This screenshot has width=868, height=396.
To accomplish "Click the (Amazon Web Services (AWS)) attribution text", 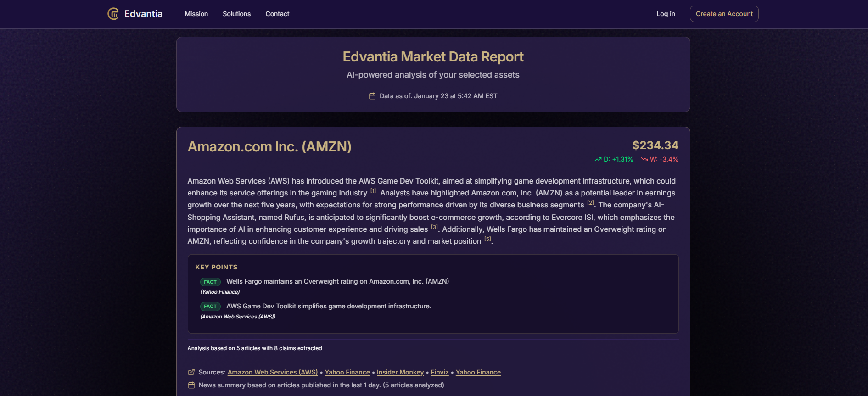I will click(238, 317).
